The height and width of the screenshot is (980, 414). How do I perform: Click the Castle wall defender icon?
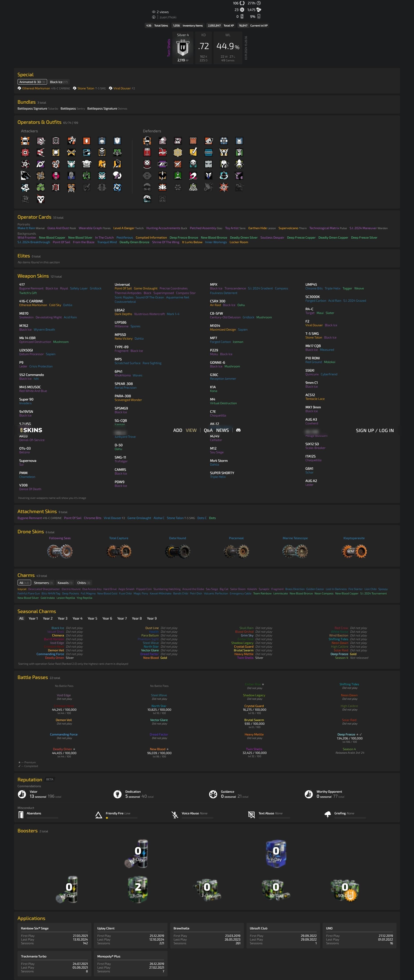tap(193, 141)
